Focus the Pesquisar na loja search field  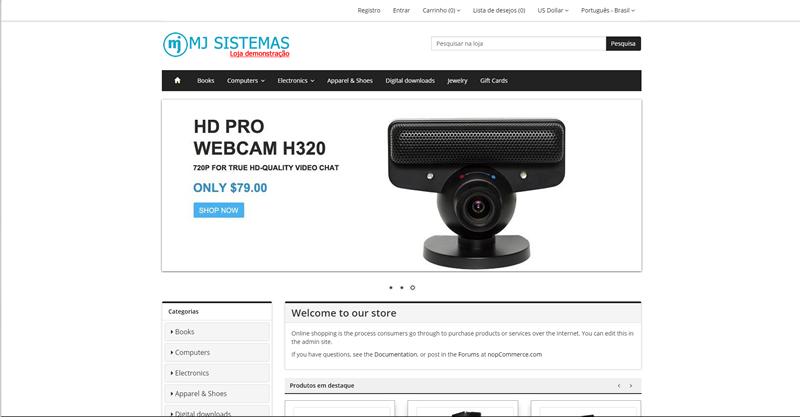(518, 43)
